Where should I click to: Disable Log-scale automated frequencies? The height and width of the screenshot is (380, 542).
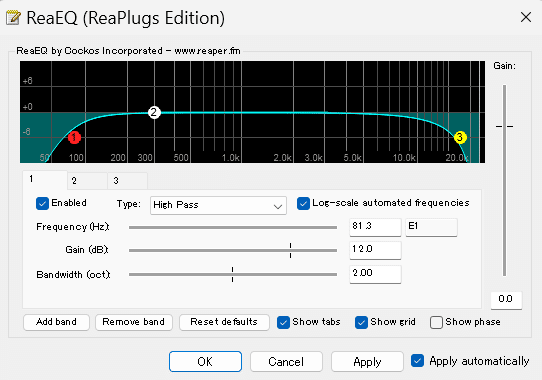pyautogui.click(x=303, y=203)
